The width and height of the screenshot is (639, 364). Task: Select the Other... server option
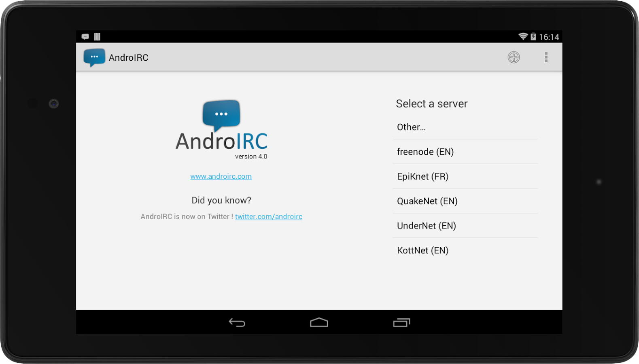[465, 127]
